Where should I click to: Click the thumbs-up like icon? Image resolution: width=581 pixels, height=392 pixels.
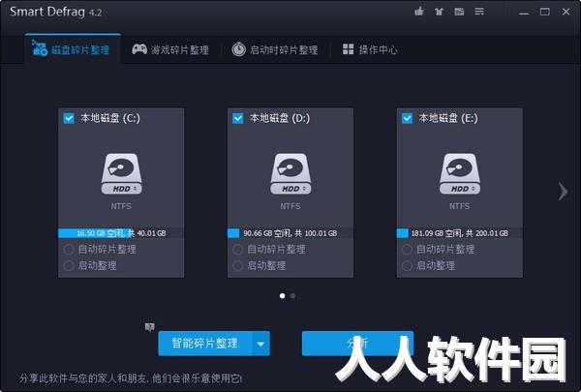point(419,11)
